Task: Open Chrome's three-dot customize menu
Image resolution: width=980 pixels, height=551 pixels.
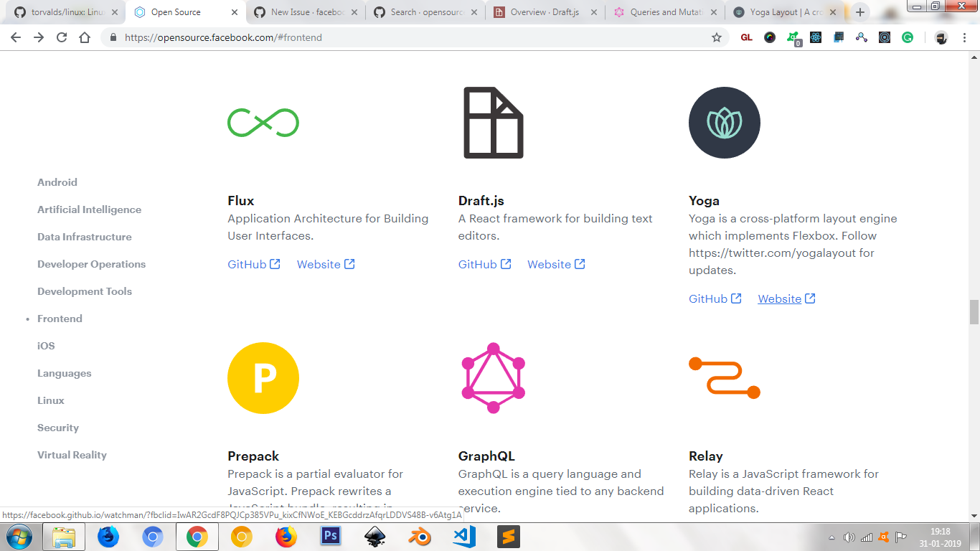Action: pyautogui.click(x=964, y=37)
